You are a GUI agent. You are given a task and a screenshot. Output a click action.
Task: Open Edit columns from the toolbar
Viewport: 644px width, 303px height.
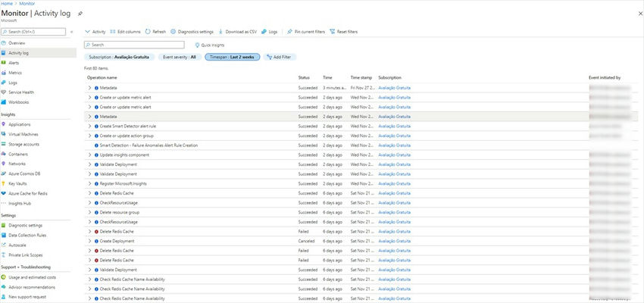126,32
